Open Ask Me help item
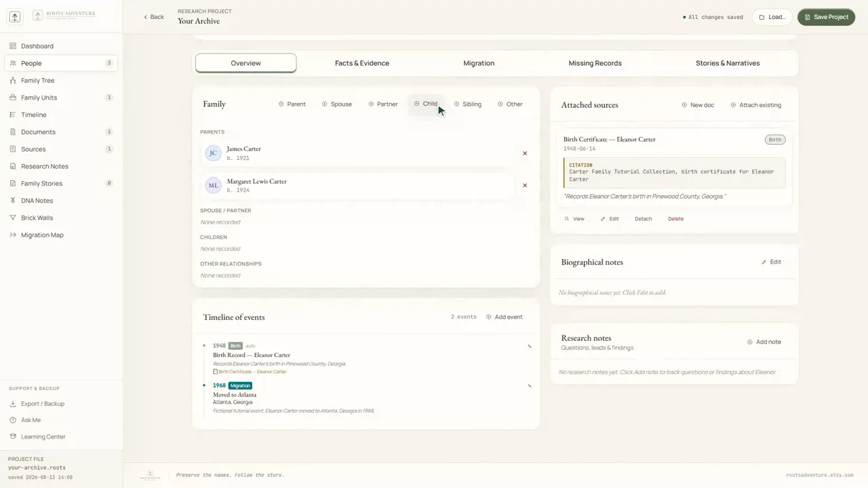Screen dimensions: 868x488 (61, 420)
